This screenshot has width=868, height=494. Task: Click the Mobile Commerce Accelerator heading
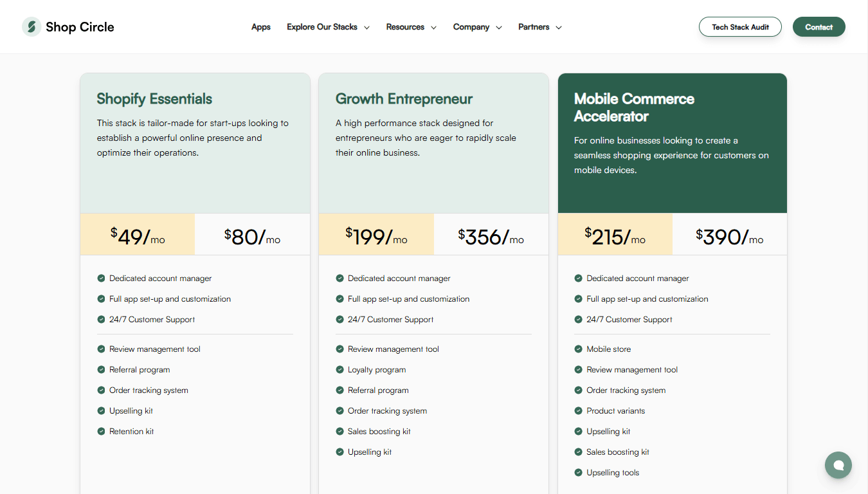634,107
